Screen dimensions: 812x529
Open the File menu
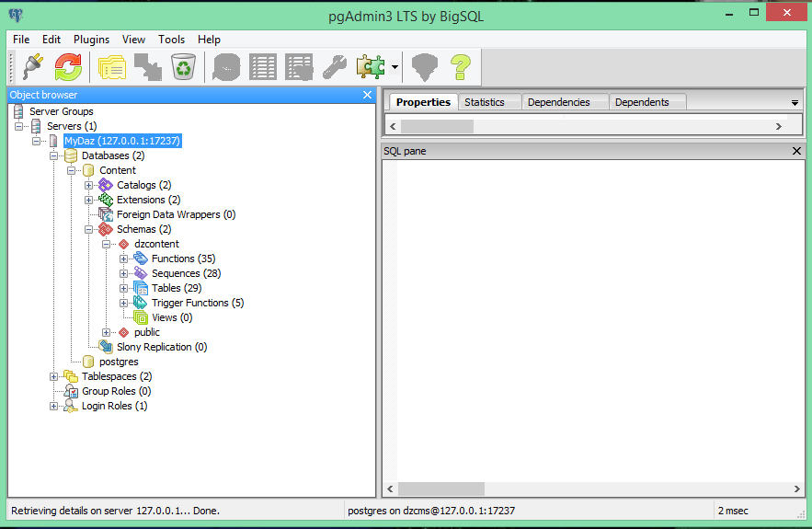click(21, 40)
